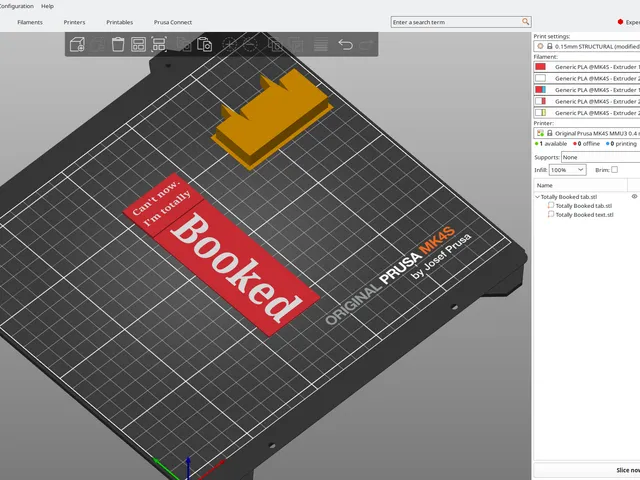Image resolution: width=640 pixels, height=480 pixels.
Task: Click the part icon of Totally Booked text.stl
Action: point(551,214)
